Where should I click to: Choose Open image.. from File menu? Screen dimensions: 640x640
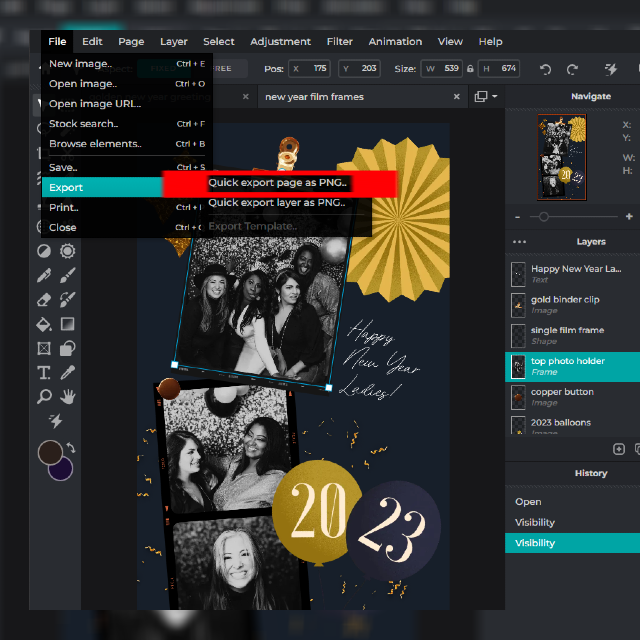point(127,84)
